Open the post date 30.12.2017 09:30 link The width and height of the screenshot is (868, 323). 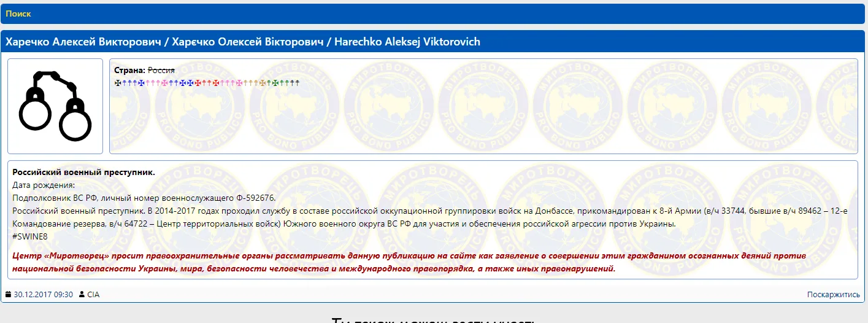(44, 295)
